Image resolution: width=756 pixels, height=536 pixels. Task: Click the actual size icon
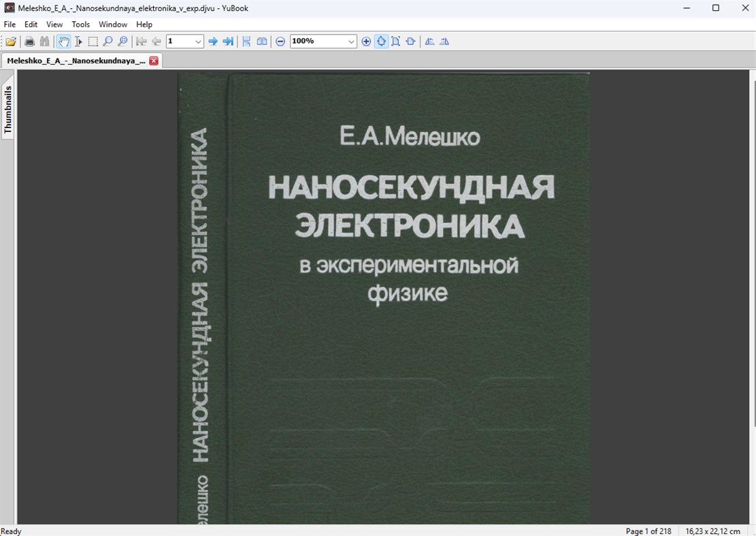tap(411, 42)
